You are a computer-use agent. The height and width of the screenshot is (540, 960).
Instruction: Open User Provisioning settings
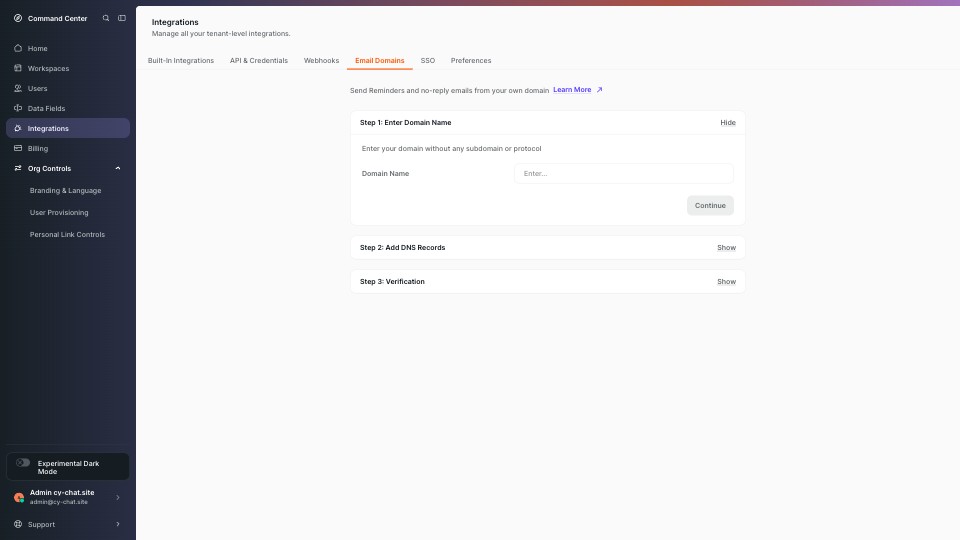pos(59,212)
